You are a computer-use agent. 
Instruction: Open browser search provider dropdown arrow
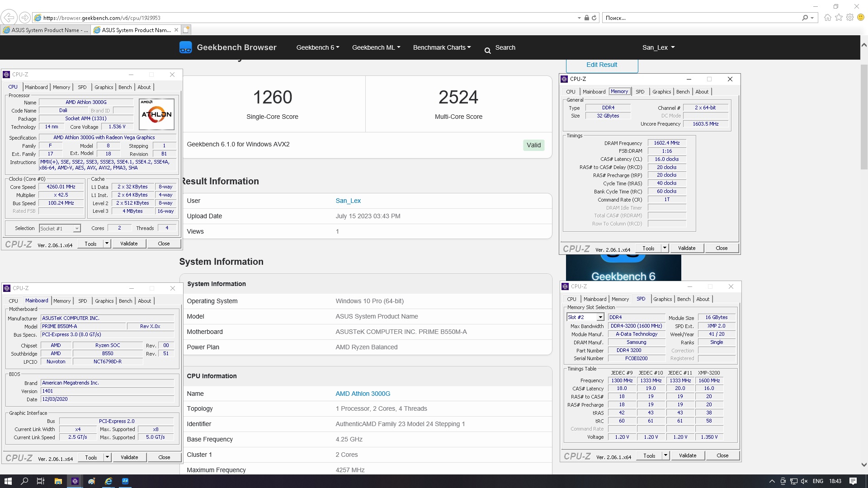[812, 18]
